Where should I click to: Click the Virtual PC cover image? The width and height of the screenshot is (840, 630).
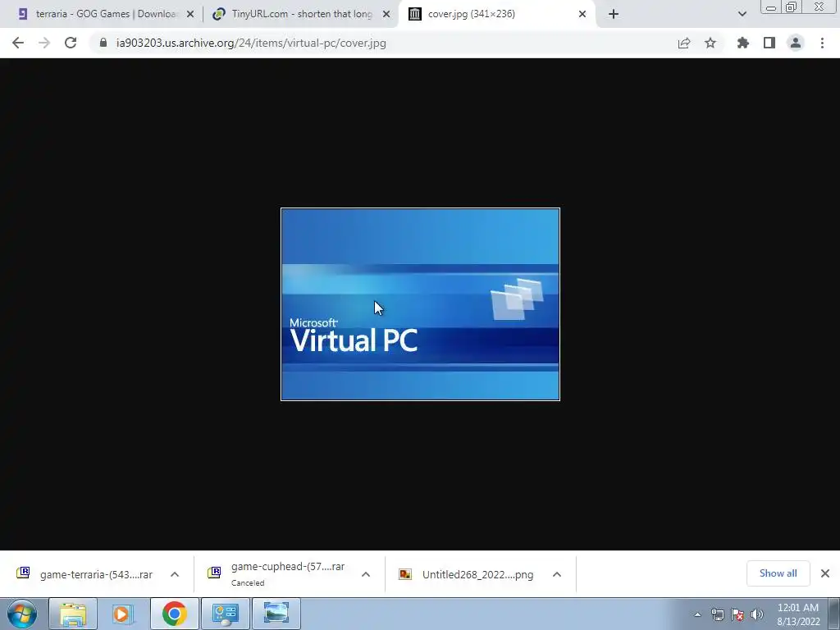pos(421,304)
